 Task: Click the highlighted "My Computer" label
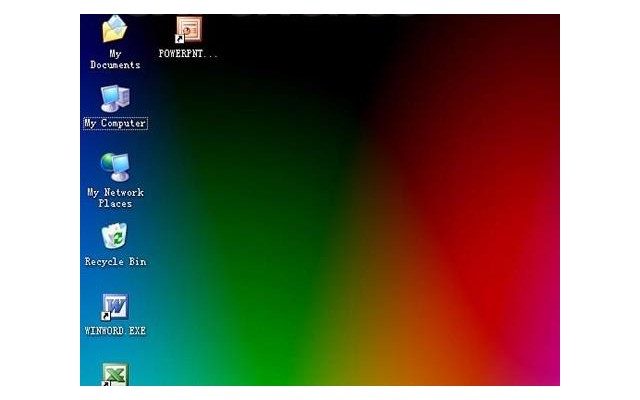point(115,123)
